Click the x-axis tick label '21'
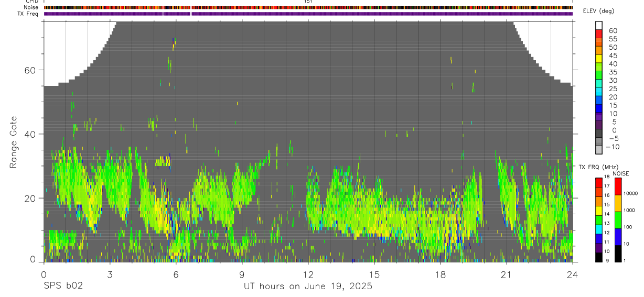The height and width of the screenshot is (297, 644). click(506, 274)
